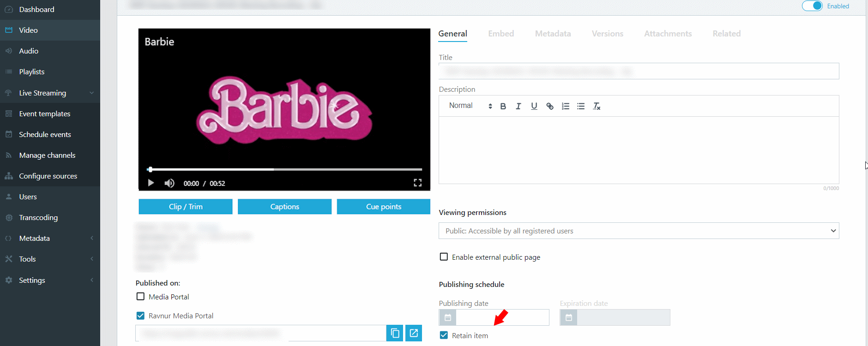The height and width of the screenshot is (346, 868).
Task: Click the Manage channels feed icon
Action: [x=8, y=155]
